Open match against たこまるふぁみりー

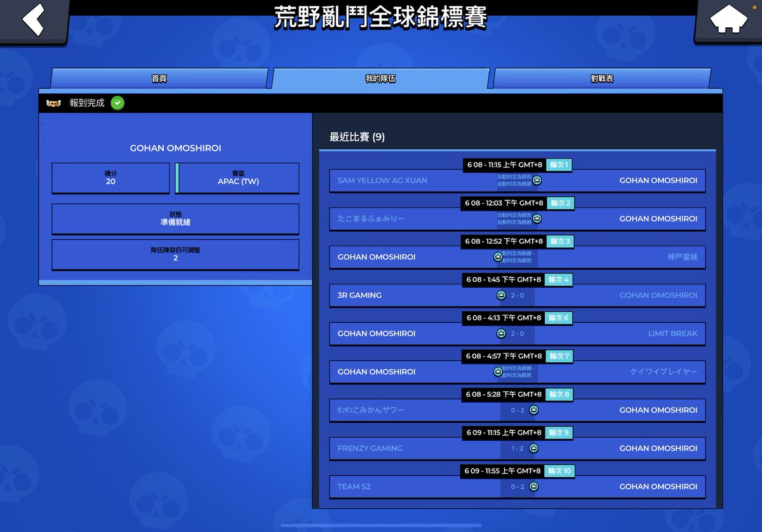tap(518, 219)
